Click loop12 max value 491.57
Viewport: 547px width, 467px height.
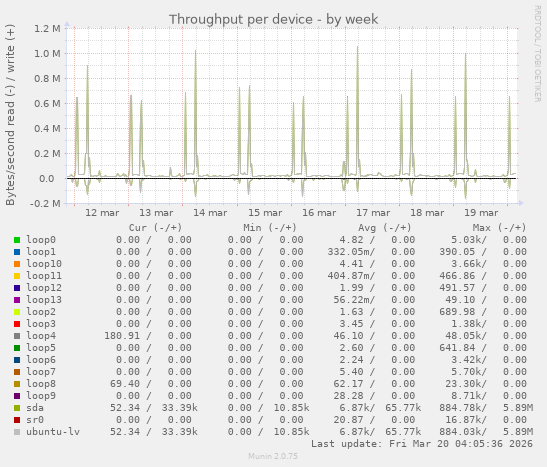click(457, 288)
